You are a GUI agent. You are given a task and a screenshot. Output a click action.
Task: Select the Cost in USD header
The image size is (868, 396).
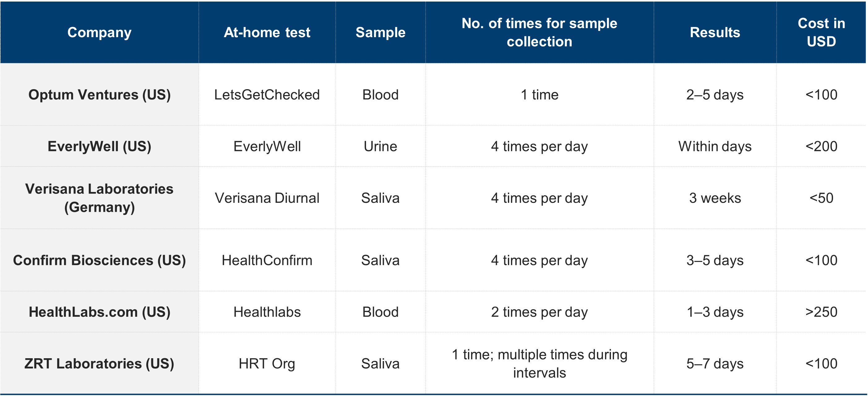click(x=821, y=33)
